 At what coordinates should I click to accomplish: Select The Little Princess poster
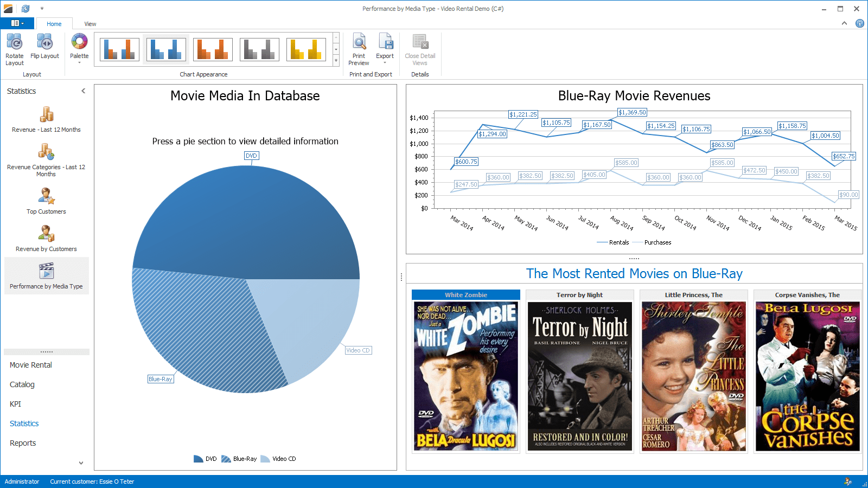point(694,376)
